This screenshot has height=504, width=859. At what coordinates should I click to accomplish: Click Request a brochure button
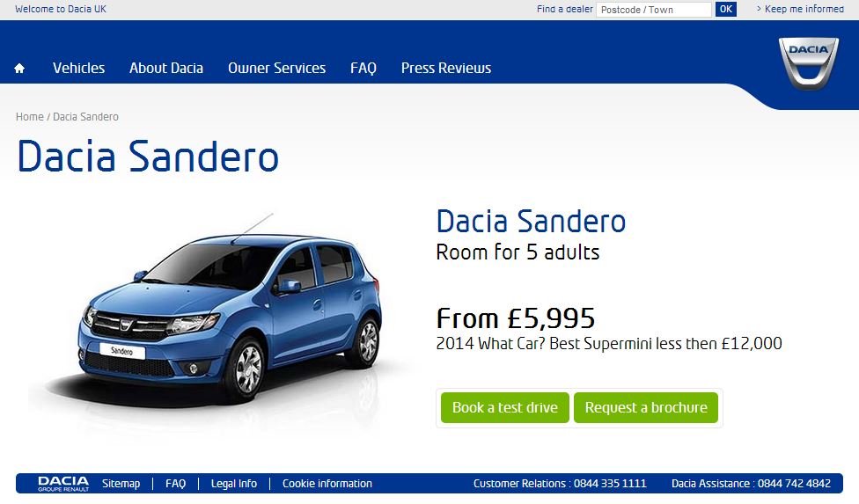point(646,408)
